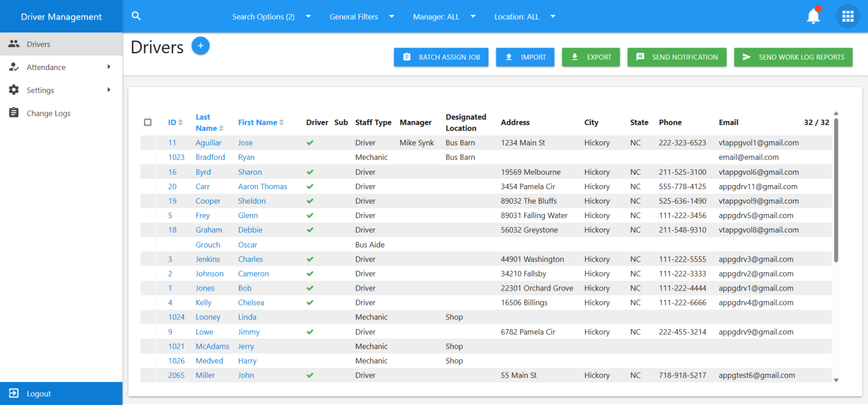Image resolution: width=868 pixels, height=405 pixels.
Task: Open the apps grid menu
Action: pyautogui.click(x=848, y=17)
